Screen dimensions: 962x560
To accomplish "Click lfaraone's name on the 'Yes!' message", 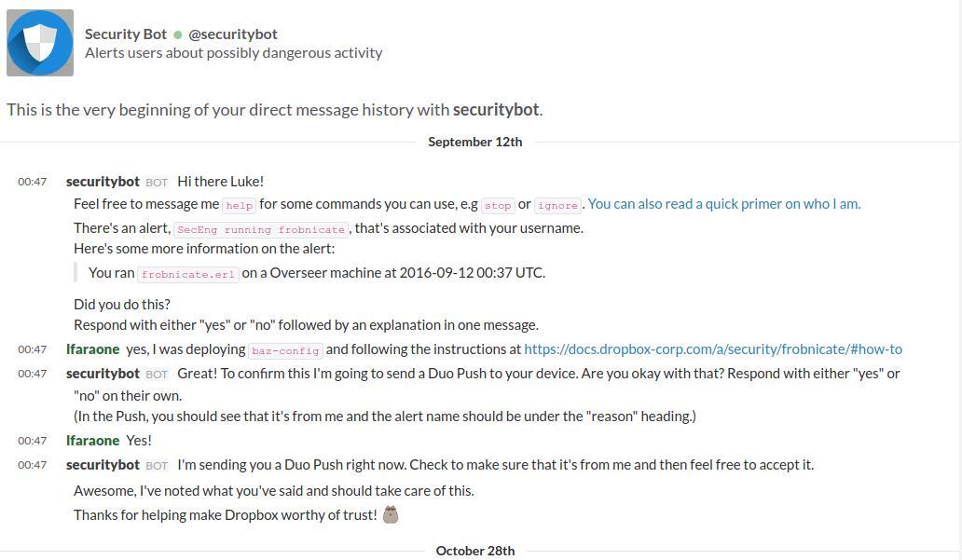I will click(92, 441).
